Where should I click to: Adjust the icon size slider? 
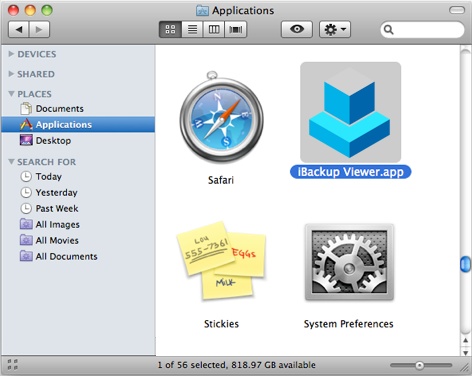point(419,366)
